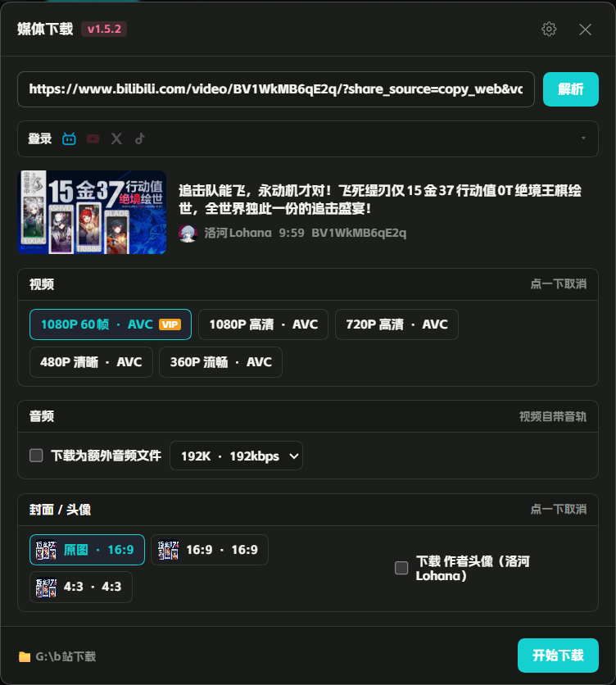Click the v1.5.2 version badge
Image resolution: width=616 pixels, height=685 pixels.
coord(104,29)
